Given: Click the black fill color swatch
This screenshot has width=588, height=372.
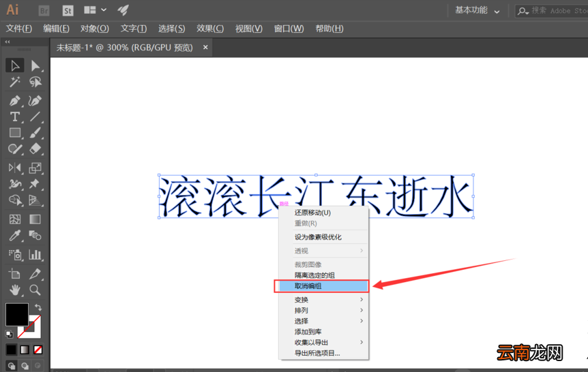Looking at the screenshot, I should [17, 314].
